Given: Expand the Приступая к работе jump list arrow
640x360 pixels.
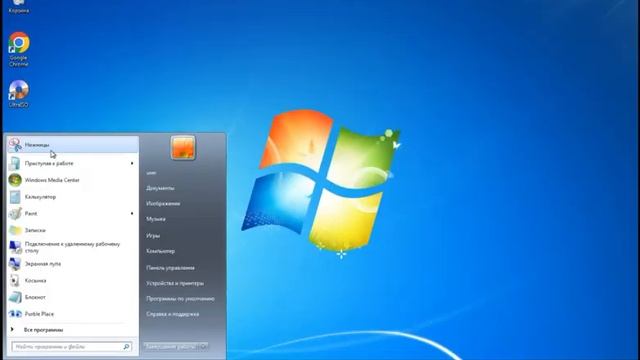Looking at the screenshot, I should (132, 163).
